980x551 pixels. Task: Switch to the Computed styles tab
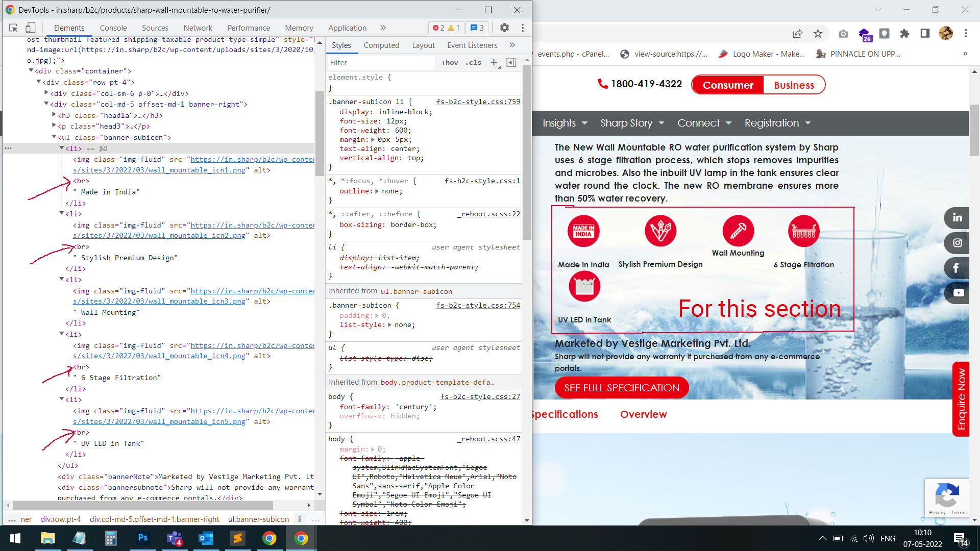tap(381, 45)
